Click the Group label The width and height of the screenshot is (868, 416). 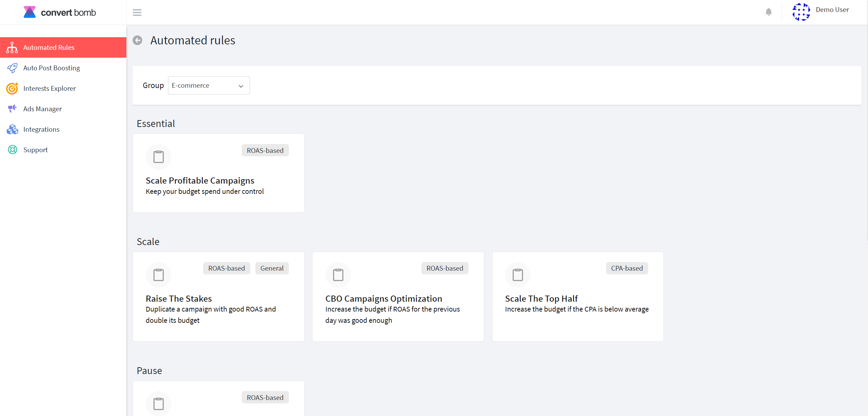[x=153, y=85]
